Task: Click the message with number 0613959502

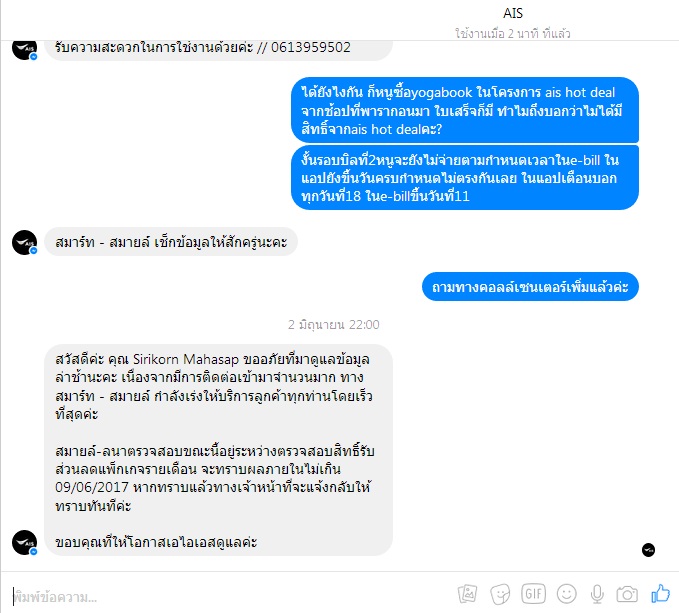Action: (218, 49)
